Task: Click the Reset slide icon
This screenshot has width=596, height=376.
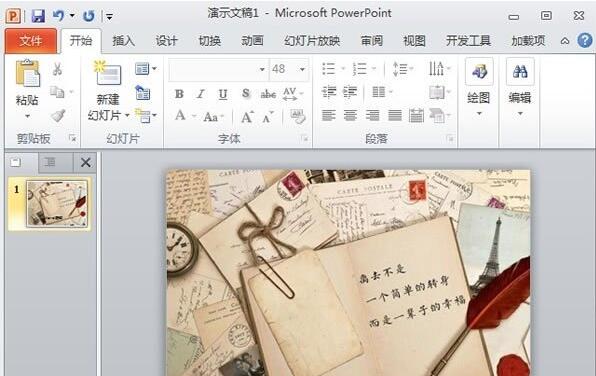Action: tap(143, 92)
